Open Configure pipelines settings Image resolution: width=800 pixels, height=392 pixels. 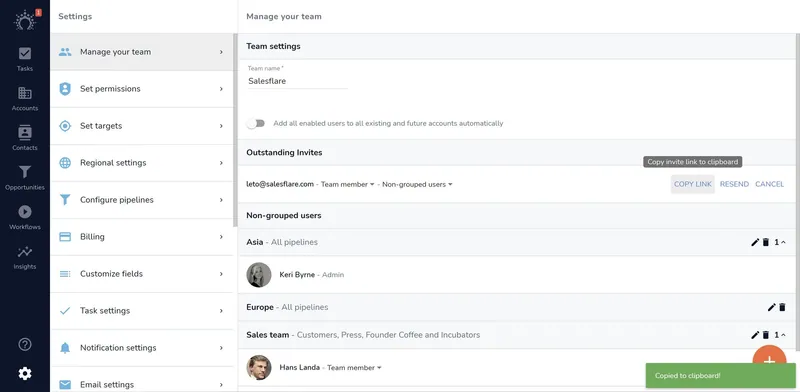click(x=142, y=200)
